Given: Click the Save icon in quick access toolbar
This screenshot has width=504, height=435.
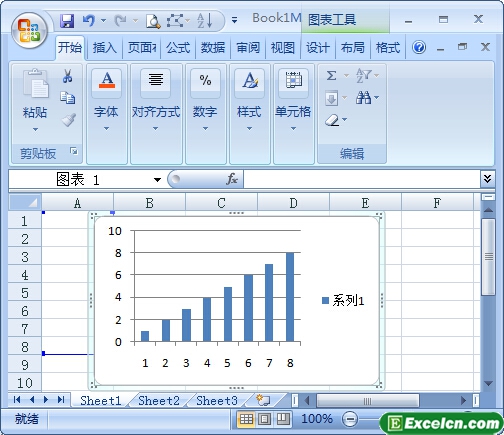Looking at the screenshot, I should click(67, 21).
